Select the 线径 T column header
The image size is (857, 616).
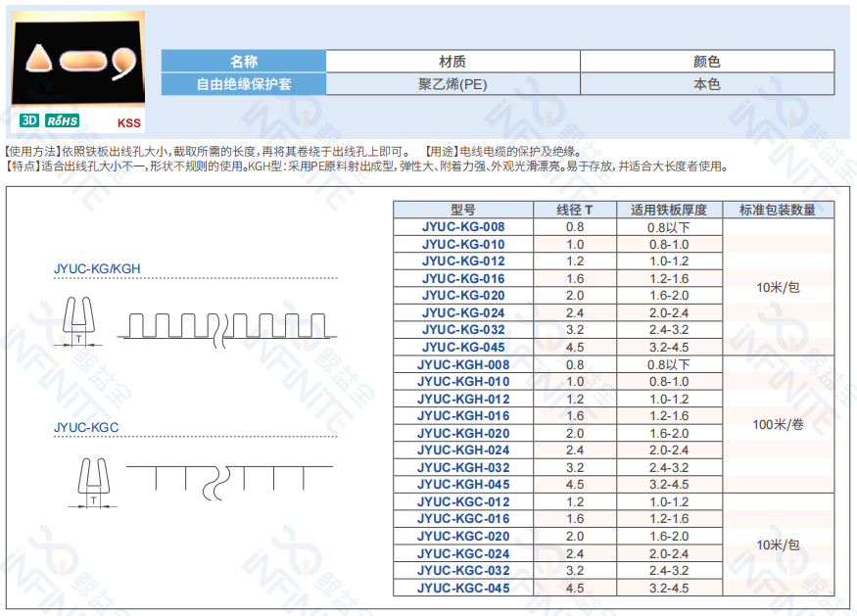575,210
